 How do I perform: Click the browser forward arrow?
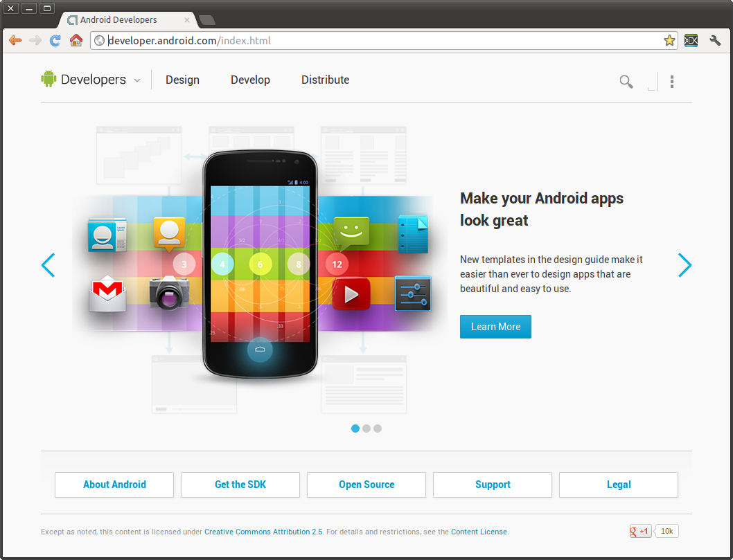(35, 41)
